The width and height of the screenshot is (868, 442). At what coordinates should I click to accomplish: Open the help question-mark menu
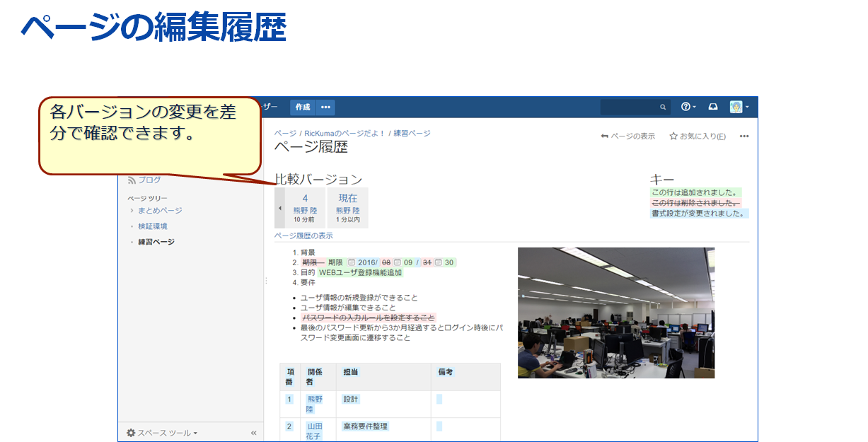688,107
